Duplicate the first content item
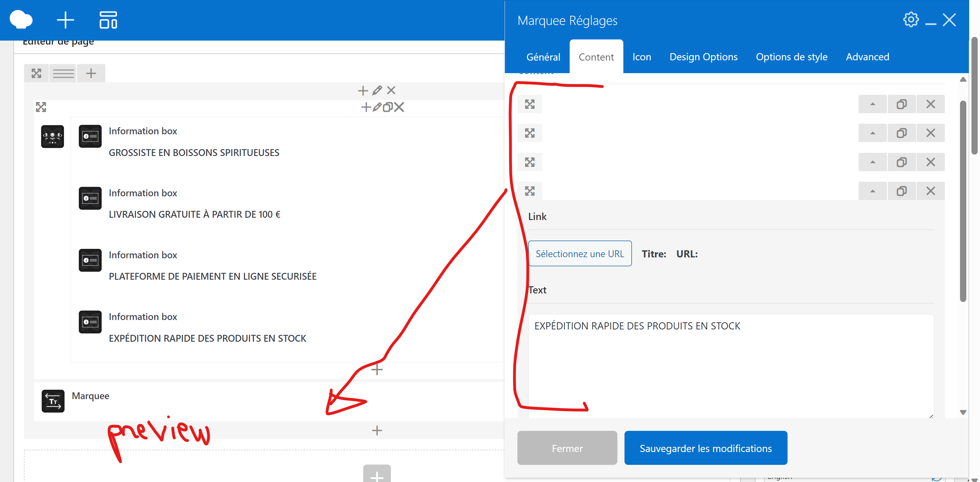980x482 pixels. coord(902,104)
